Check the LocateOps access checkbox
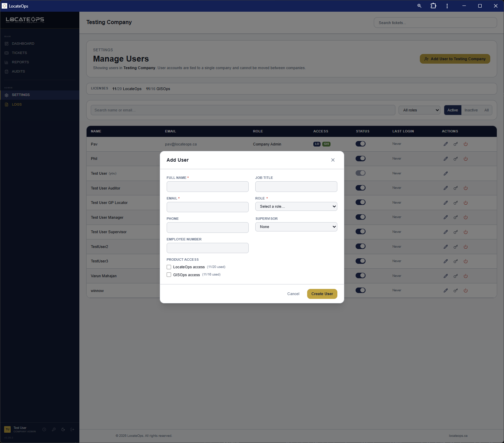This screenshot has width=504, height=443. tap(169, 267)
